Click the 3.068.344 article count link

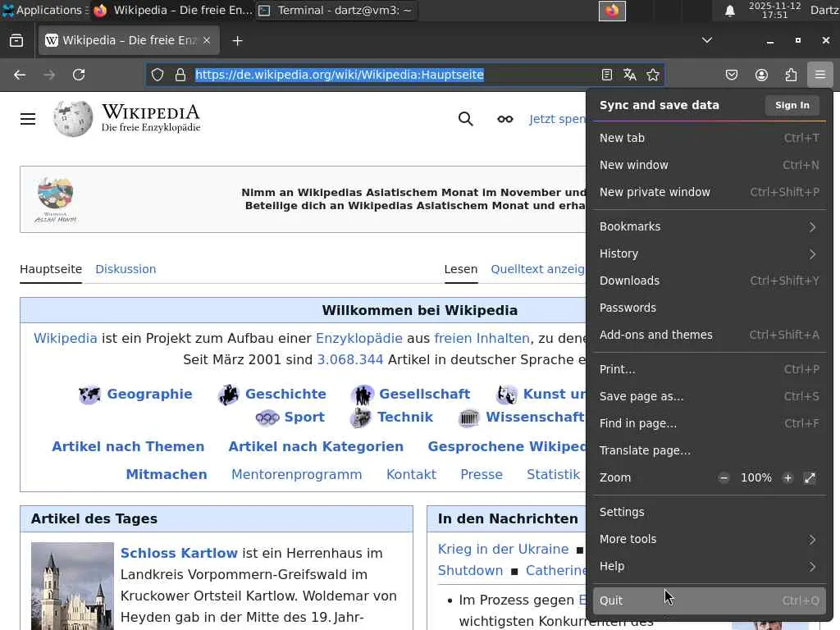(350, 359)
